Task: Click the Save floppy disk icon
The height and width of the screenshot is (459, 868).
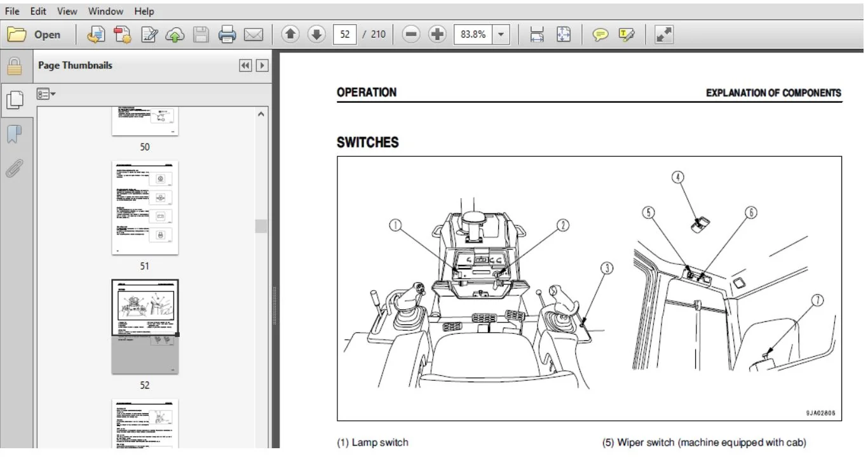Action: click(x=201, y=35)
